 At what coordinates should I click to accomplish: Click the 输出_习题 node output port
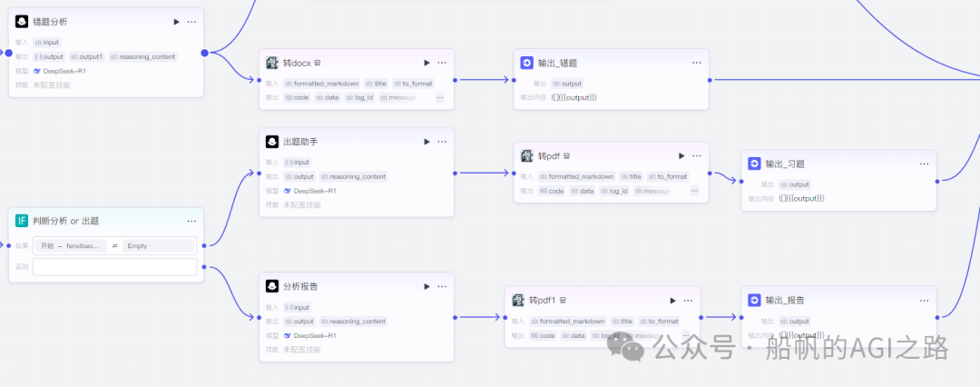pos(936,181)
